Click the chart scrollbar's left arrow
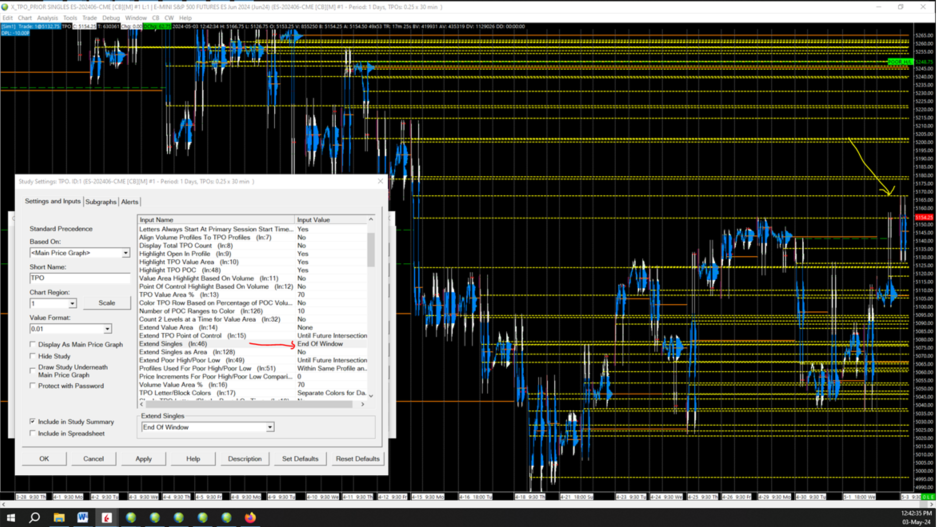938x527 pixels. 4,504
